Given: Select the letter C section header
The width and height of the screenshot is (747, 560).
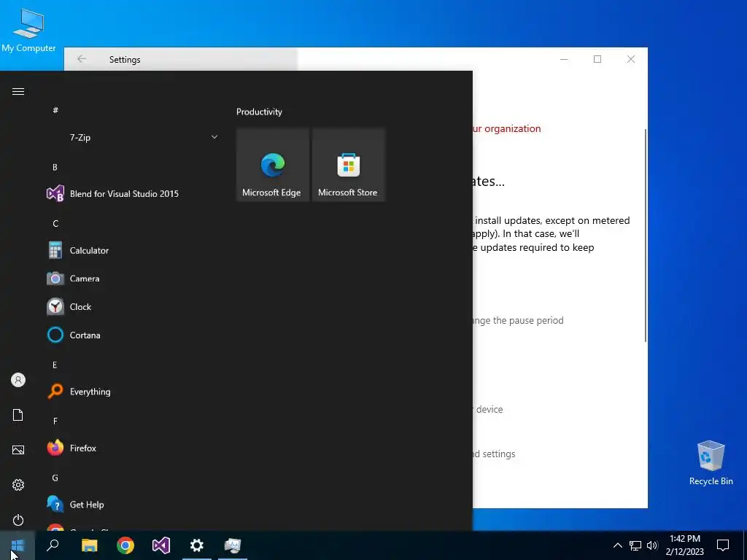Looking at the screenshot, I should pos(55,223).
